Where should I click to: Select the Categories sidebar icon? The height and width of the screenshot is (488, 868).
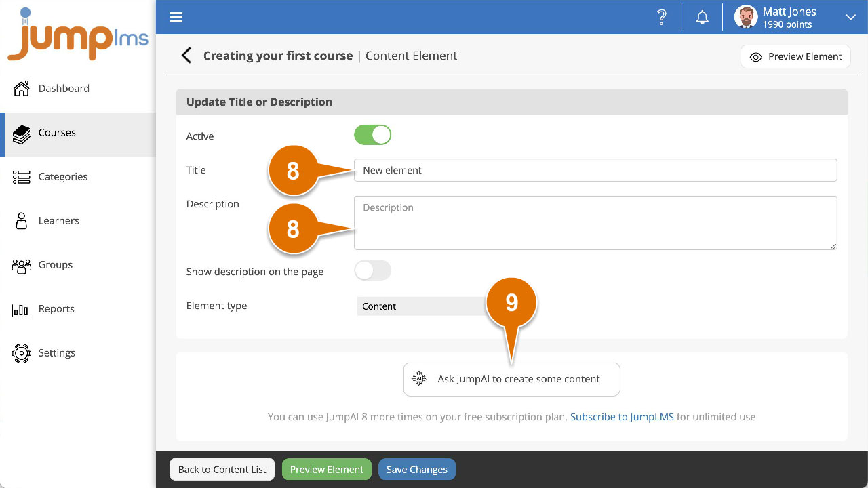(x=22, y=176)
